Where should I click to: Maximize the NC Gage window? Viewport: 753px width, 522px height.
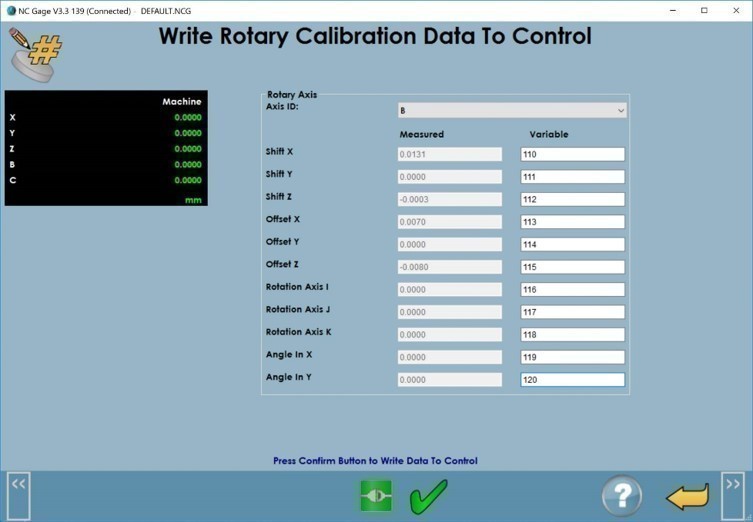[704, 11]
